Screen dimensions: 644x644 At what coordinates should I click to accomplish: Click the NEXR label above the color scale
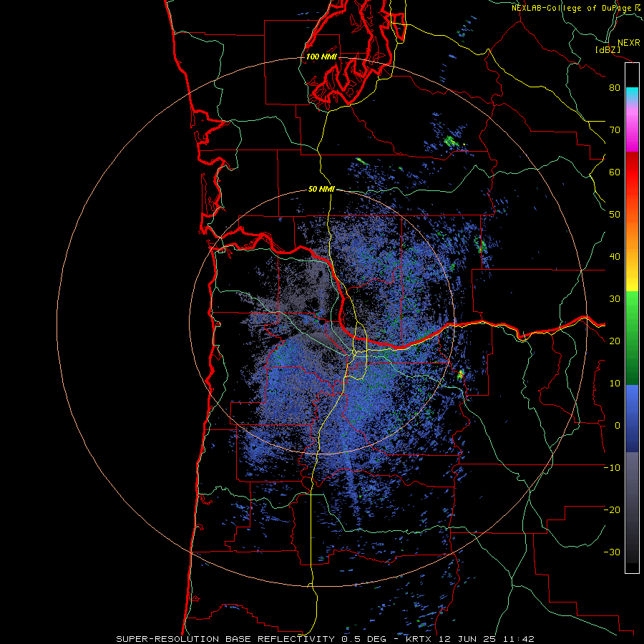pyautogui.click(x=628, y=43)
